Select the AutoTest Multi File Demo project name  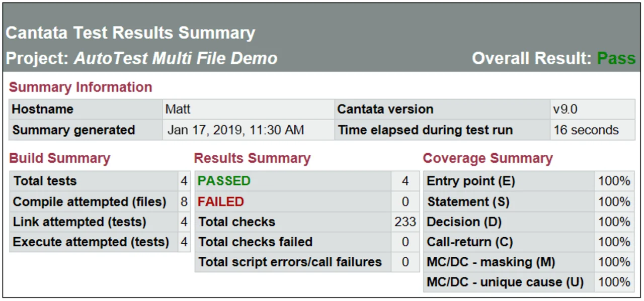click(176, 58)
